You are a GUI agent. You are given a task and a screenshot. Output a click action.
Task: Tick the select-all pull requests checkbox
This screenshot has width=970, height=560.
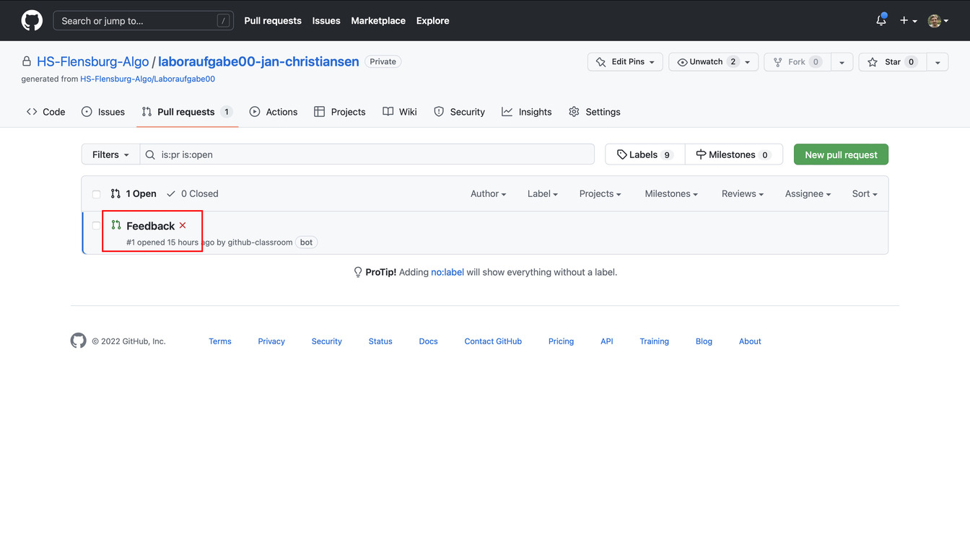[x=97, y=194]
